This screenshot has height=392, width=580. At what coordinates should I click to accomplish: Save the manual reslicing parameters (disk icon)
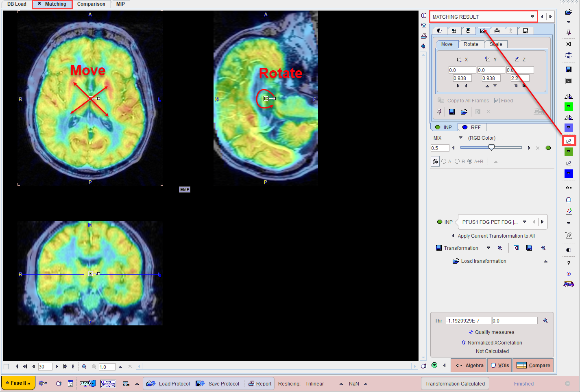[x=452, y=112]
